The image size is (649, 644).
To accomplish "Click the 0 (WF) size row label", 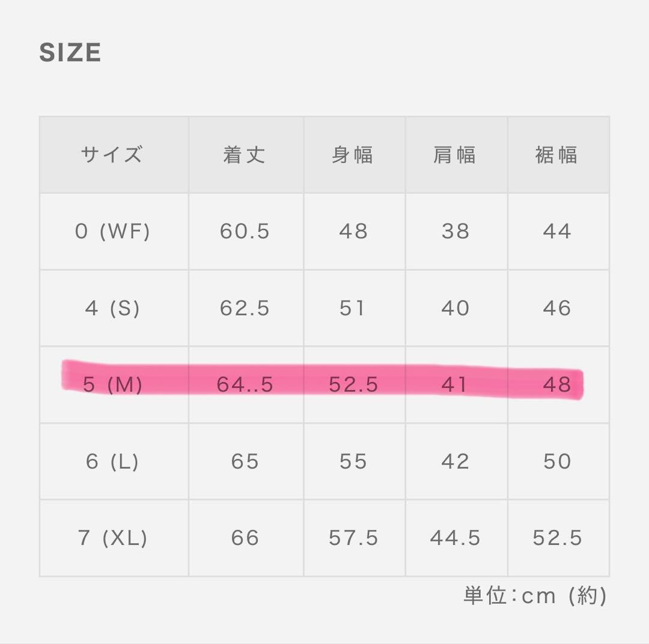I will (x=112, y=231).
